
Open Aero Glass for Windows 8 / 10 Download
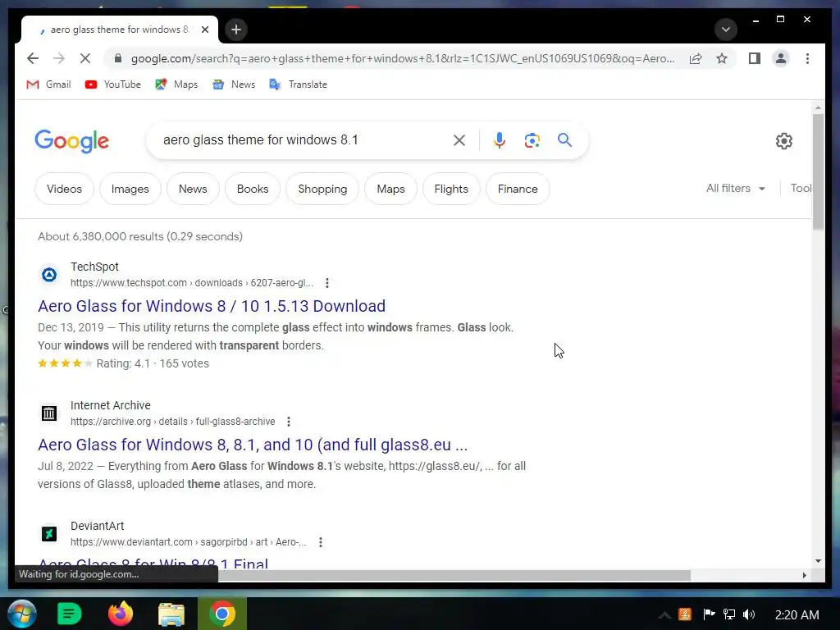click(212, 306)
